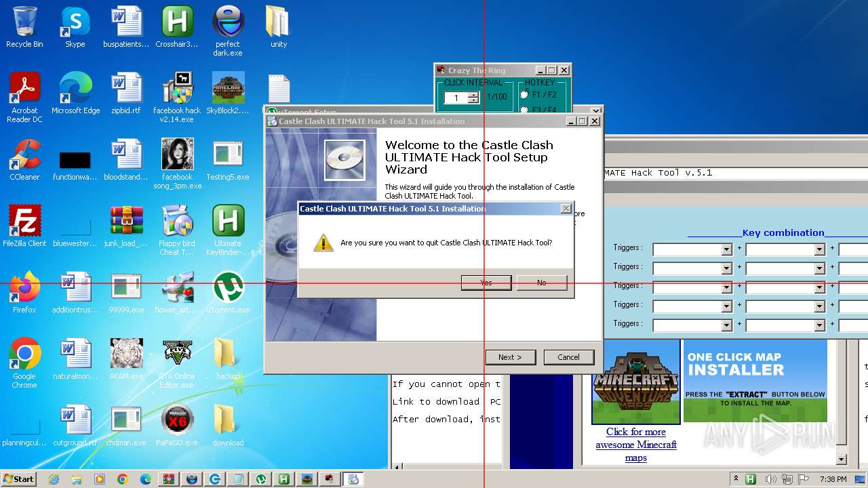868x488 pixels.
Task: Select the download folder icon
Action: [228, 426]
